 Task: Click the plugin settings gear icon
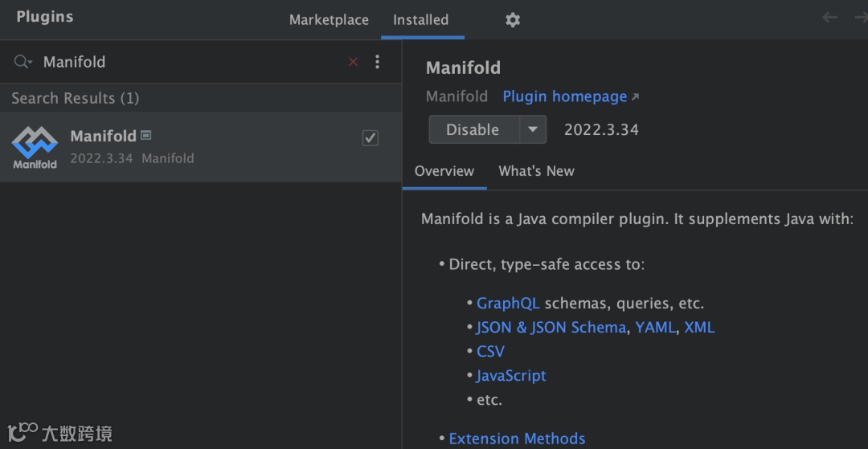coord(513,20)
